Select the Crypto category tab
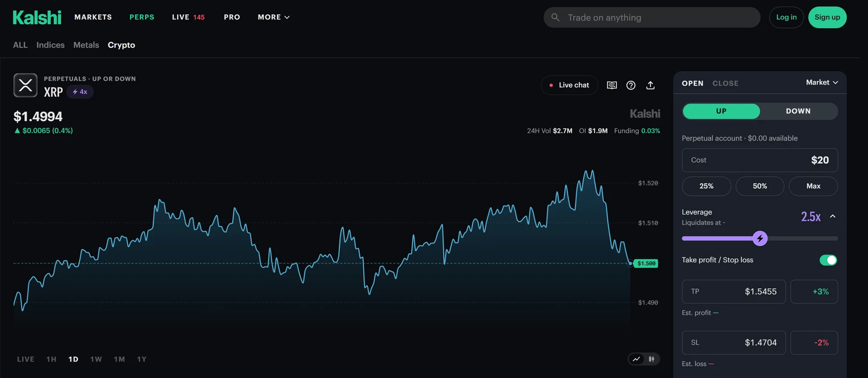 point(122,45)
